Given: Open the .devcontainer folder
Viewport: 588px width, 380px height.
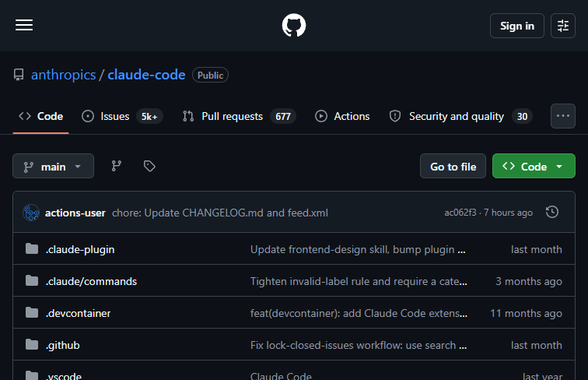Looking at the screenshot, I should pyautogui.click(x=78, y=313).
